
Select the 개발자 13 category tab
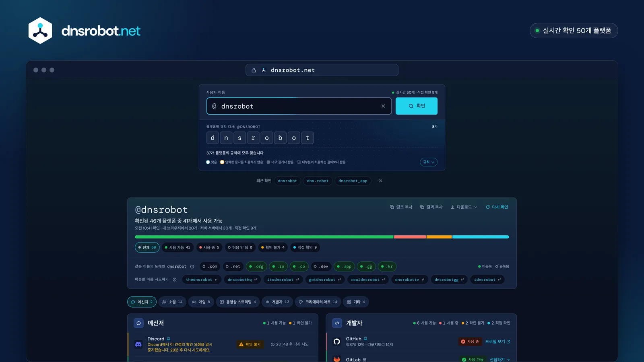tap(277, 302)
